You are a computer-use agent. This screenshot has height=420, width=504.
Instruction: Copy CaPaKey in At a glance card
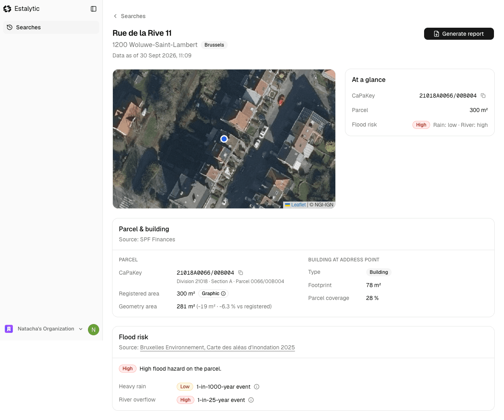pos(483,96)
